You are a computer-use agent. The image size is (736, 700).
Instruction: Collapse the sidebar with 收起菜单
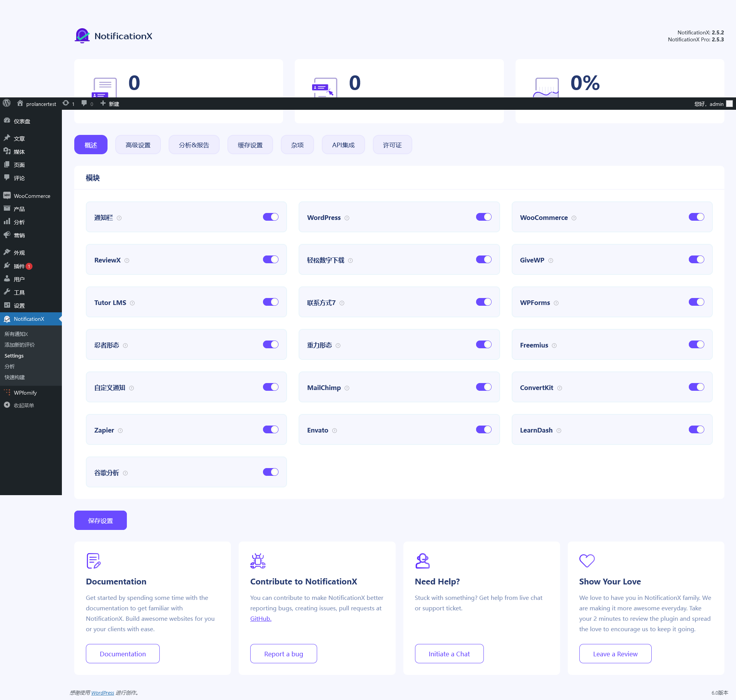24,405
